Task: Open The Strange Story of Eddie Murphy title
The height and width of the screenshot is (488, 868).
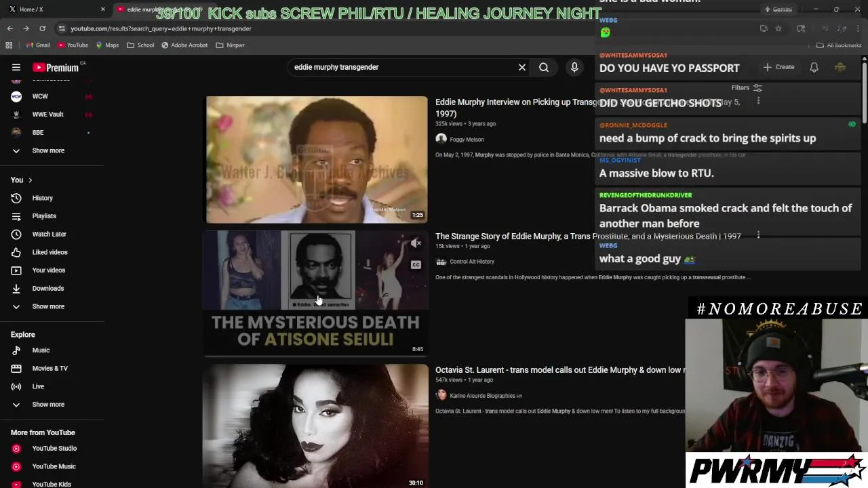Action: tap(588, 236)
